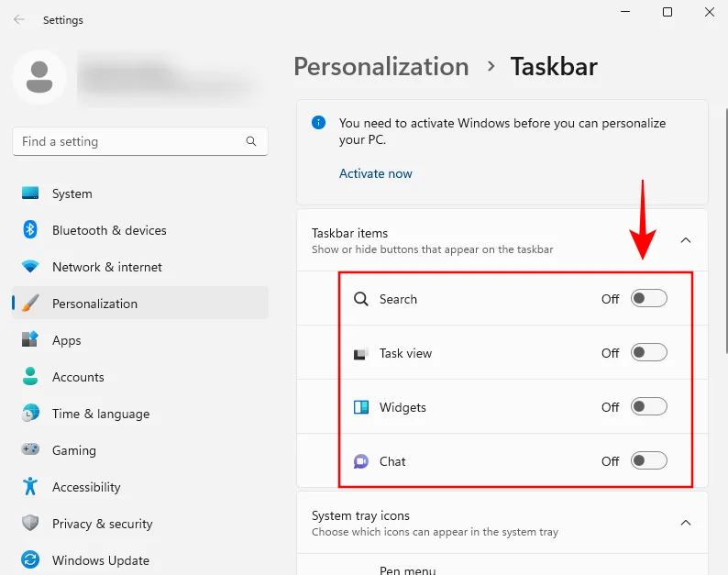Click the magnifier icon in search box
This screenshot has width=728, height=575.
click(251, 141)
